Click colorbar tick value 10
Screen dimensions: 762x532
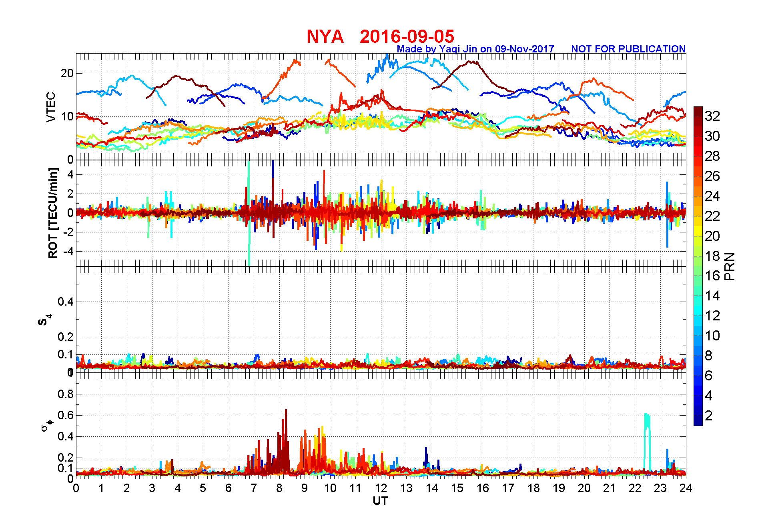(712, 336)
